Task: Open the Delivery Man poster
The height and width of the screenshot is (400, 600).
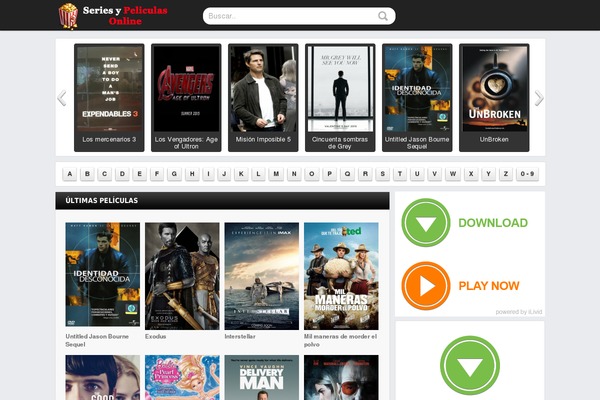Action: click(x=262, y=377)
